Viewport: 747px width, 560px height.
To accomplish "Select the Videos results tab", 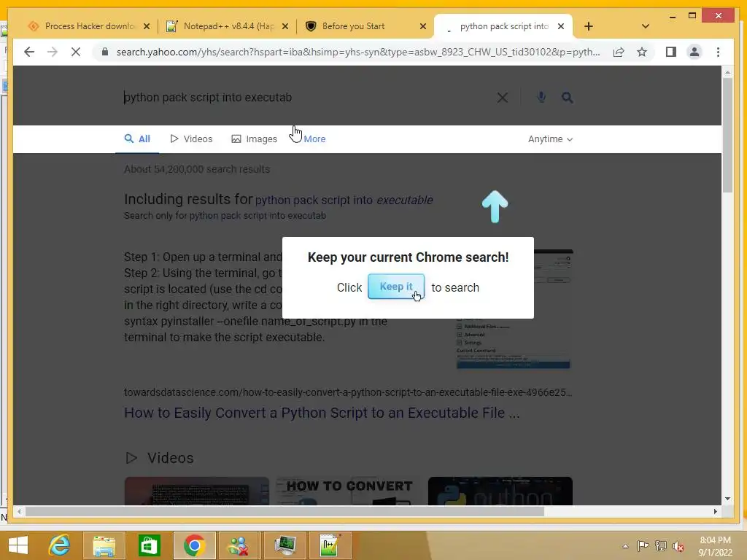I will [x=192, y=139].
